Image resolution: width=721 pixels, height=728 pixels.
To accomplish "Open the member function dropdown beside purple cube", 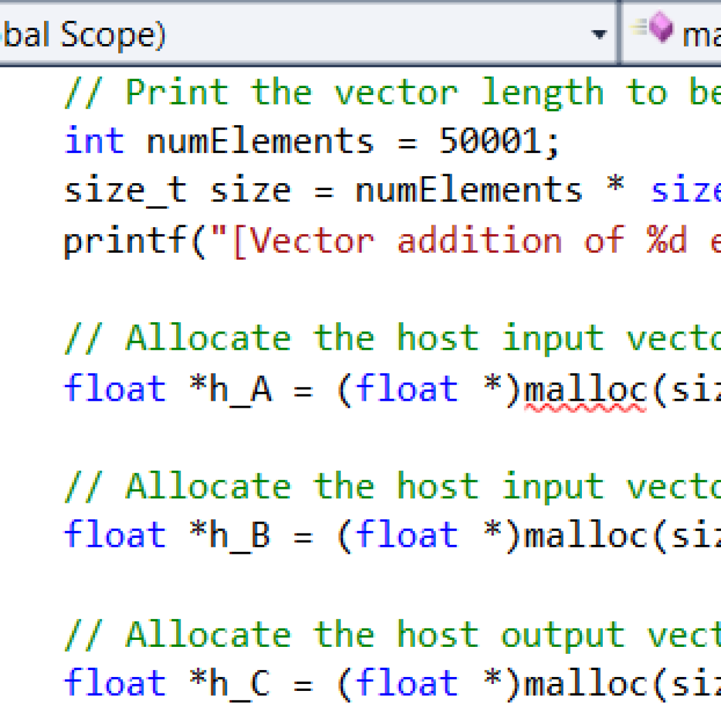I will [x=673, y=34].
